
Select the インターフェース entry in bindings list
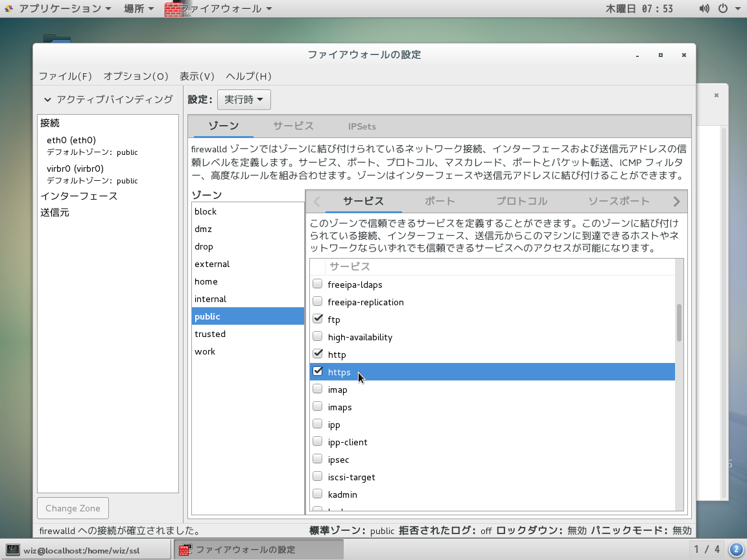tap(108, 196)
